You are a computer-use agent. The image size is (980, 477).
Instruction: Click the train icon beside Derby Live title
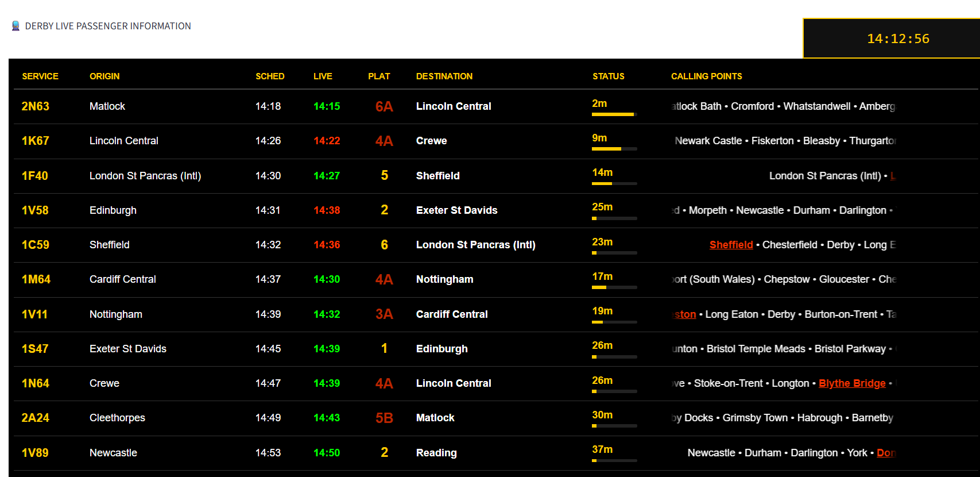pos(16,26)
